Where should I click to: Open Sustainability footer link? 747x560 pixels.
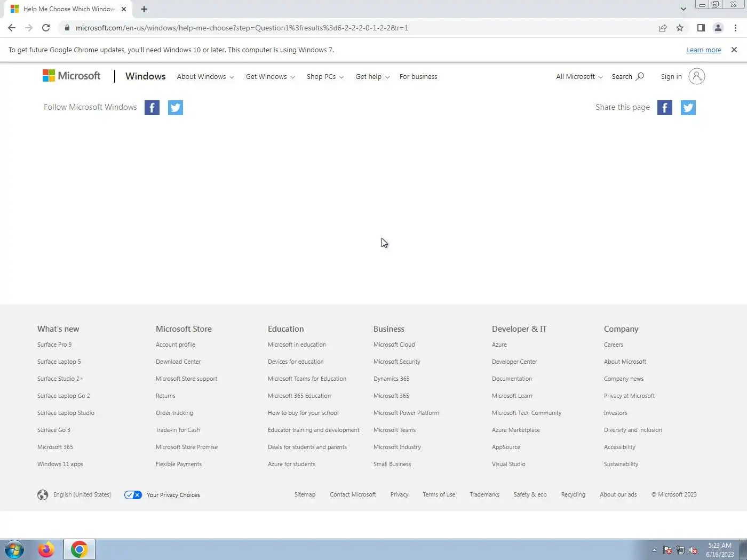621,464
